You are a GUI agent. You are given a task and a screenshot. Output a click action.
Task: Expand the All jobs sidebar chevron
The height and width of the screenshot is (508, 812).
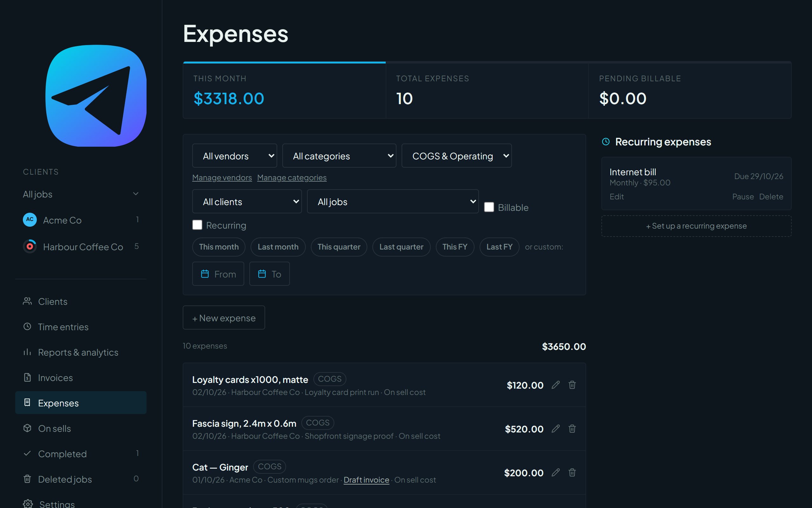pyautogui.click(x=135, y=194)
